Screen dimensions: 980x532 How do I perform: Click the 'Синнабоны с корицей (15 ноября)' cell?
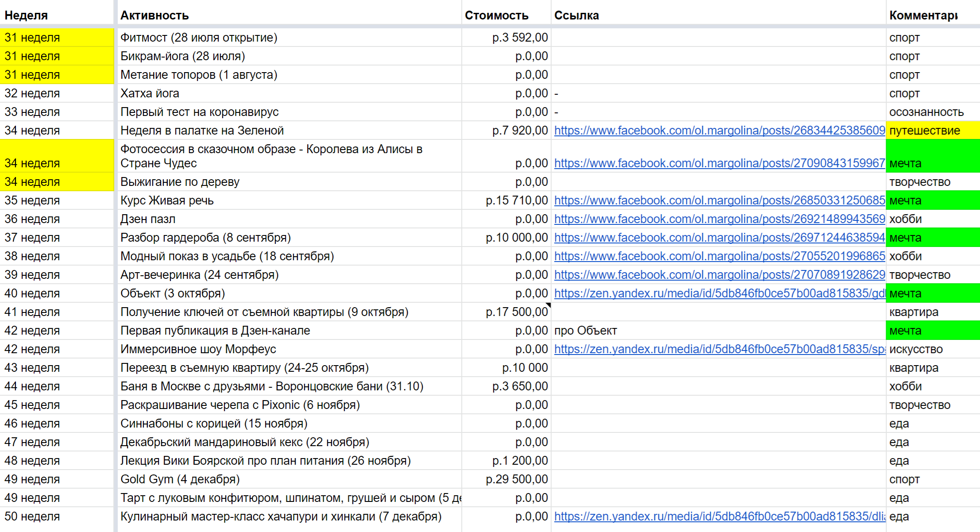pyautogui.click(x=289, y=424)
